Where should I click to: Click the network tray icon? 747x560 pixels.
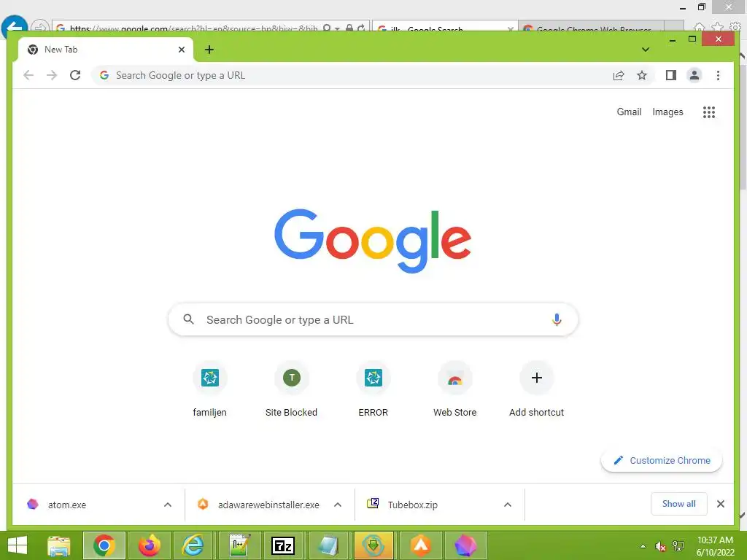pos(678,547)
